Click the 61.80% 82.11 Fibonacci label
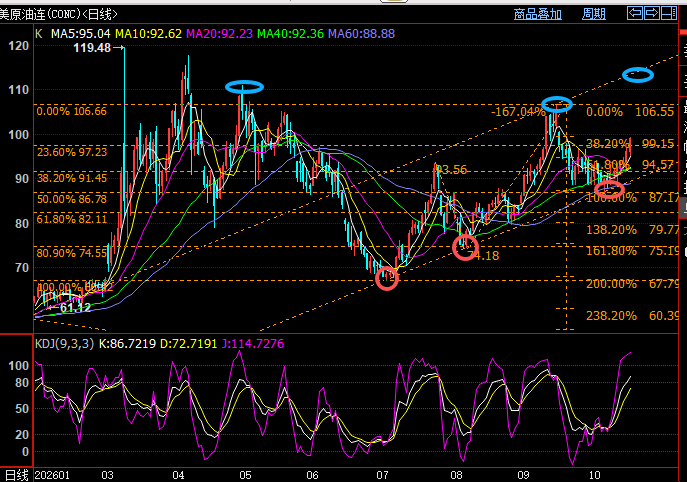The height and width of the screenshot is (482, 687). point(72,219)
